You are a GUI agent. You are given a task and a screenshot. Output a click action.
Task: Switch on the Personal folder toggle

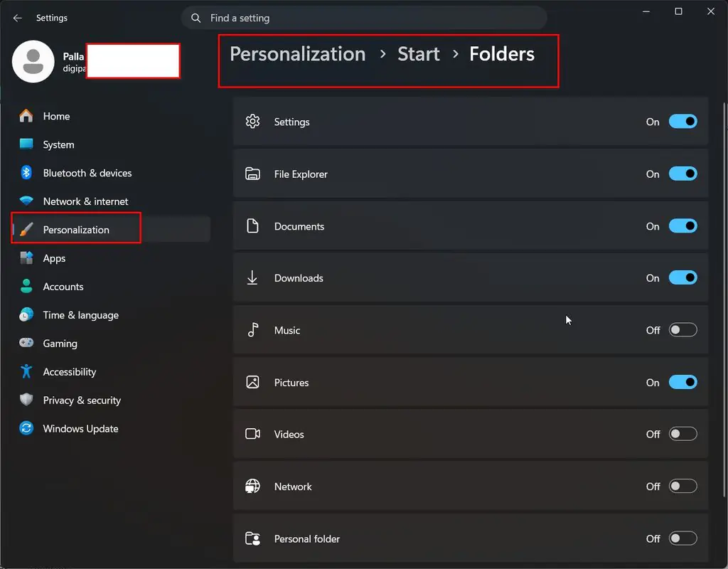click(683, 538)
